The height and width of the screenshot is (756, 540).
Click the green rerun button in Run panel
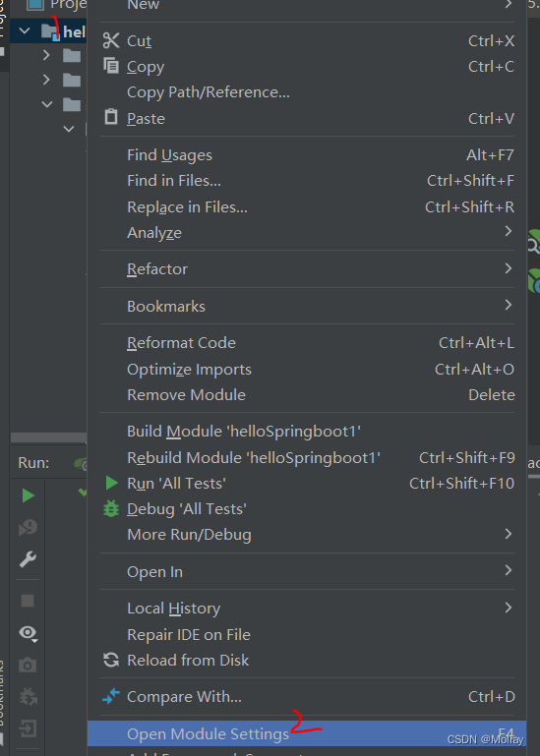point(28,495)
